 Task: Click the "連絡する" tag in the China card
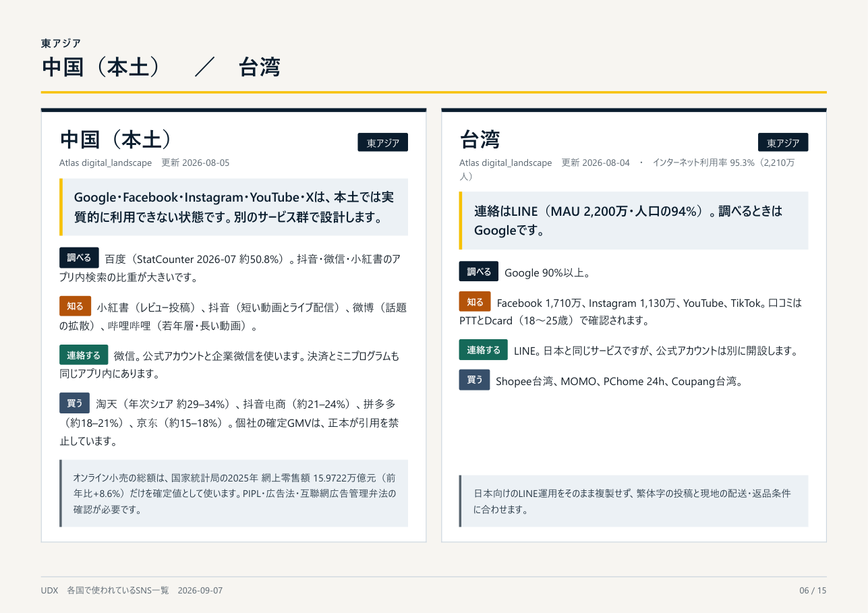84,355
